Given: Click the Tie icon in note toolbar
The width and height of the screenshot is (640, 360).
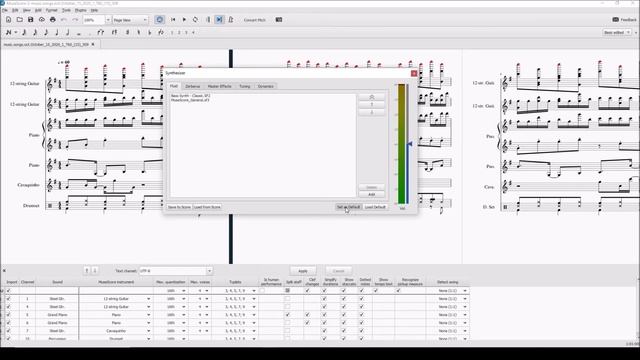Looking at the screenshot, I should [101, 32].
